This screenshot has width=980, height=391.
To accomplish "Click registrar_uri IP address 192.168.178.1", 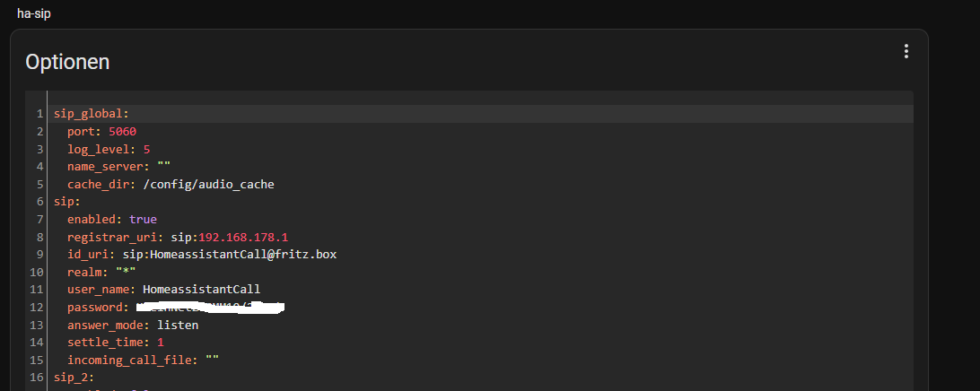I will (243, 238).
